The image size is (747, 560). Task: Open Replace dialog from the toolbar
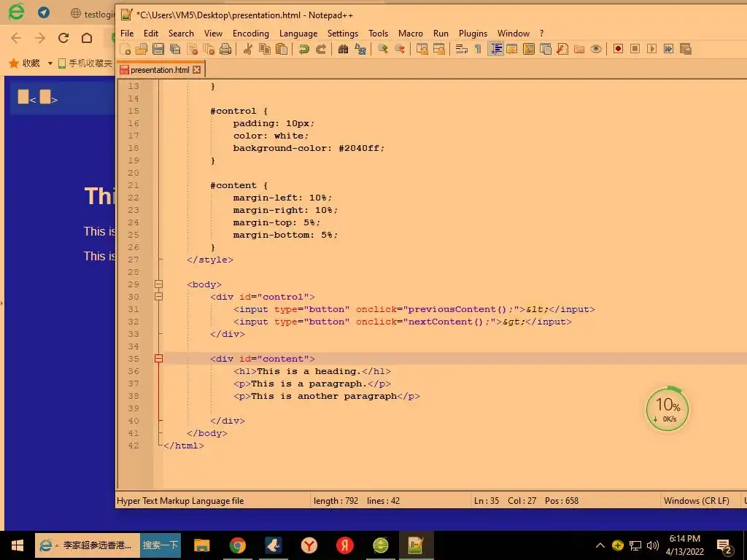(x=360, y=49)
